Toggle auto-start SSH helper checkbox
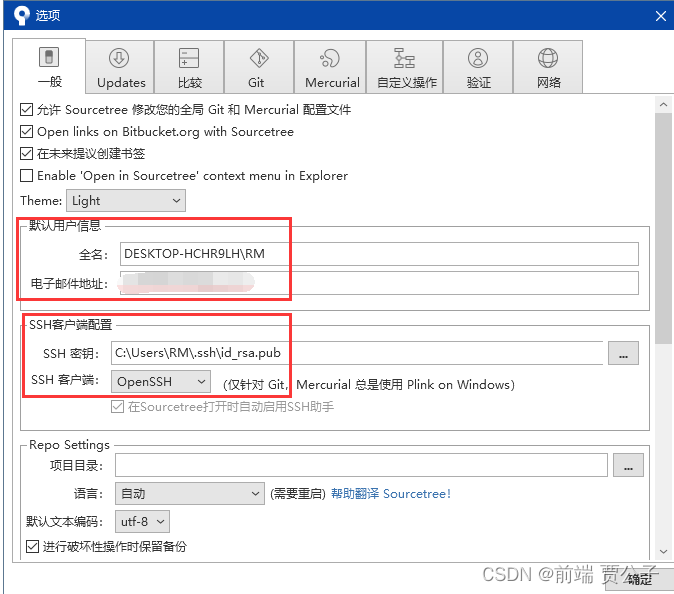This screenshot has width=674, height=594. point(117,407)
